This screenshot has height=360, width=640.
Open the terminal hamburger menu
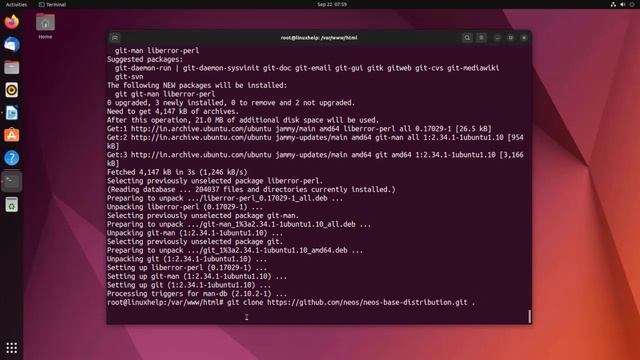tap(482, 38)
